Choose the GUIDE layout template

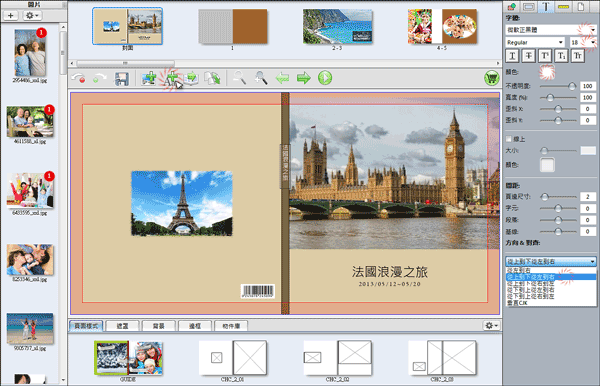[x=128, y=358]
